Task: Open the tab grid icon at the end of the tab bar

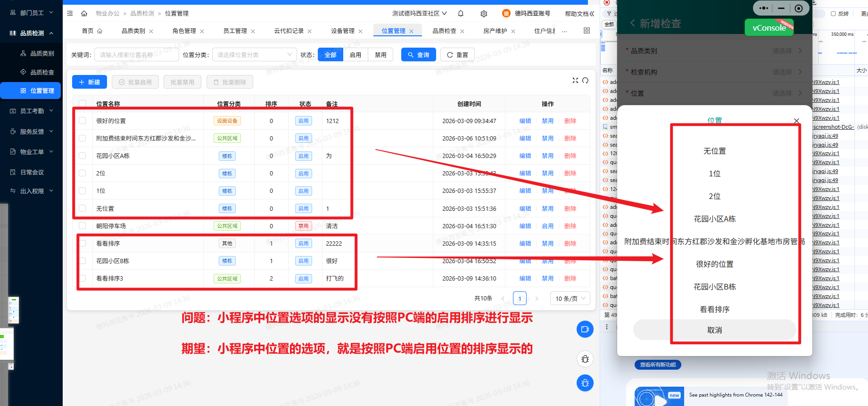Action: [x=587, y=31]
